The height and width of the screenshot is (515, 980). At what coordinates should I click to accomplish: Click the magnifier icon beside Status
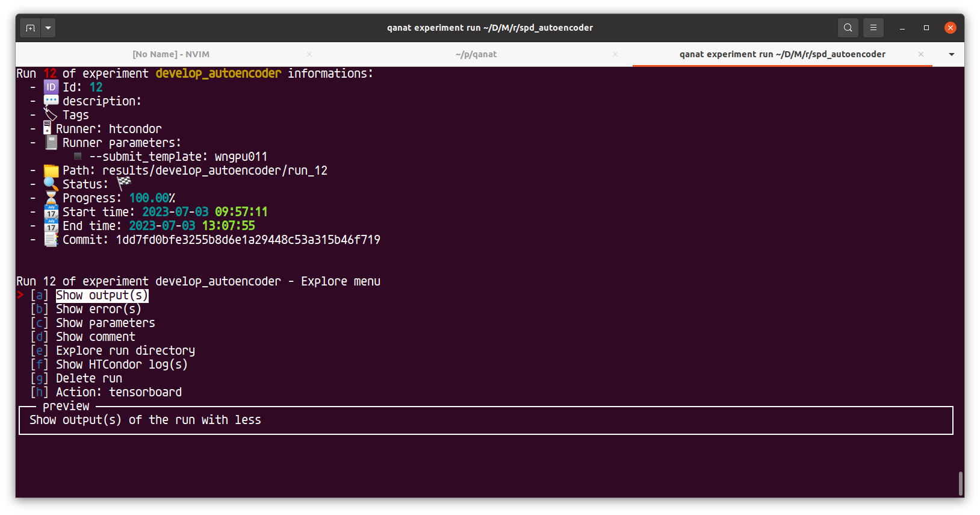click(51, 184)
